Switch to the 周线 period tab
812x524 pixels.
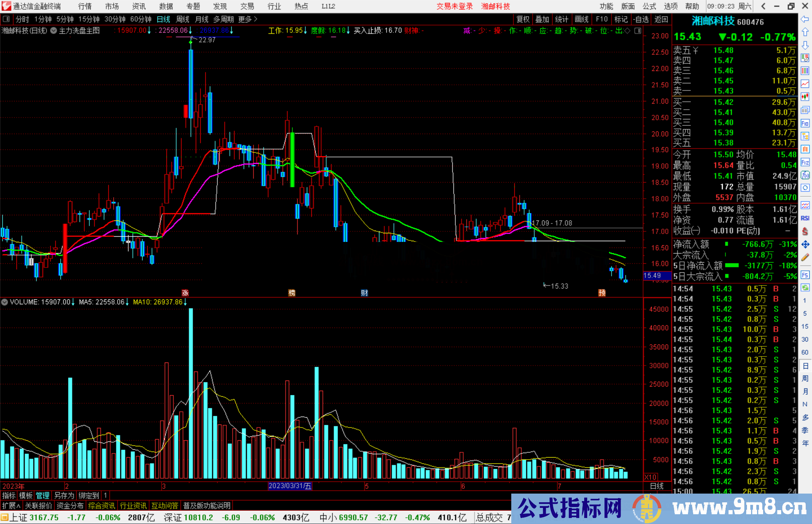pos(183,19)
